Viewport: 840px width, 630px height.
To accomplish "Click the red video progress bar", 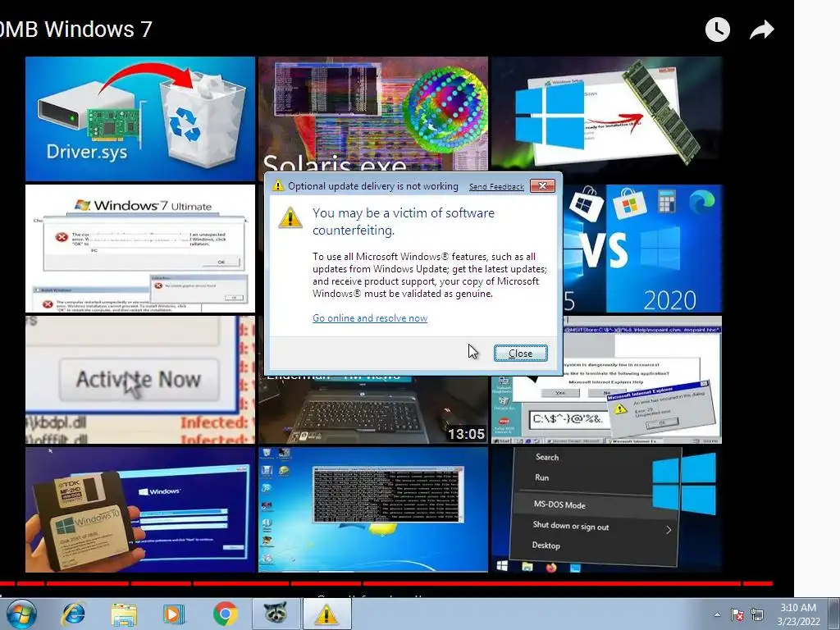I will (386, 583).
